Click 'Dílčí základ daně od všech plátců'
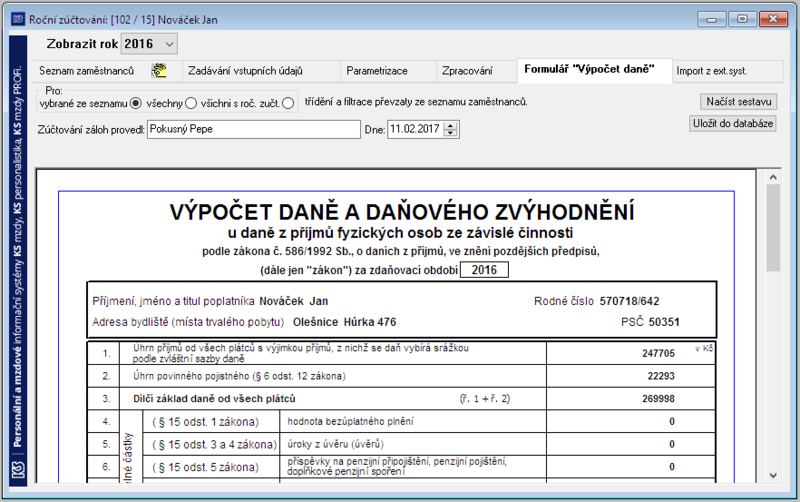The image size is (800, 502). (214, 398)
